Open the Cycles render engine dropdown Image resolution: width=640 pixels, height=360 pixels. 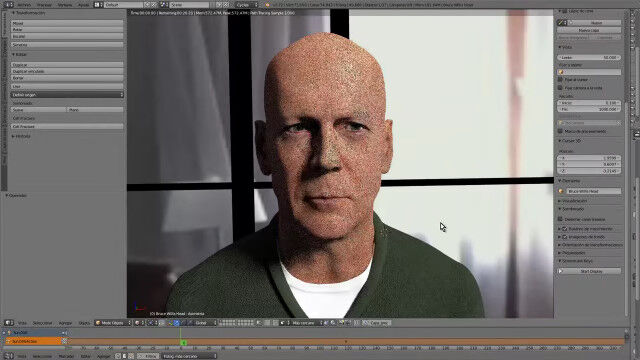[246, 5]
